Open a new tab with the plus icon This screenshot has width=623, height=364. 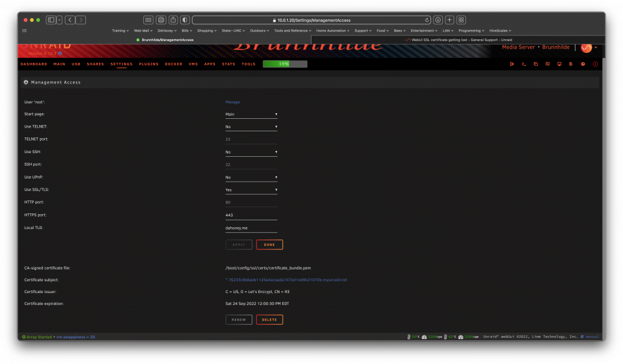(x=449, y=20)
